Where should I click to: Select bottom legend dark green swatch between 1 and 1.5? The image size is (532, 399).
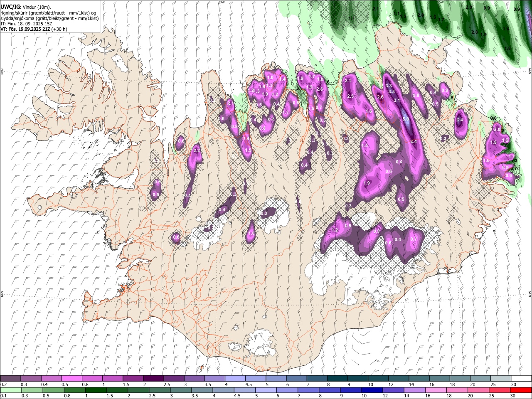[95, 390]
